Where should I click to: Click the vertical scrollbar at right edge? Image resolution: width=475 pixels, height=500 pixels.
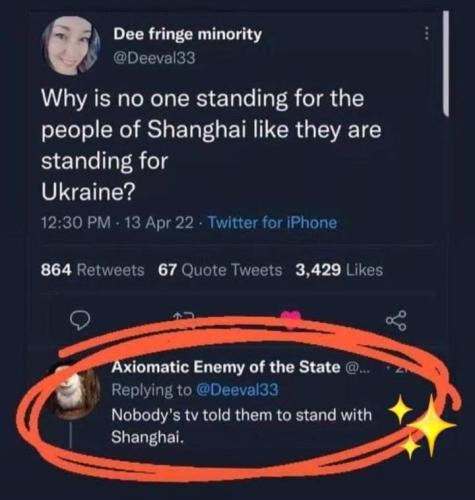(x=446, y=63)
